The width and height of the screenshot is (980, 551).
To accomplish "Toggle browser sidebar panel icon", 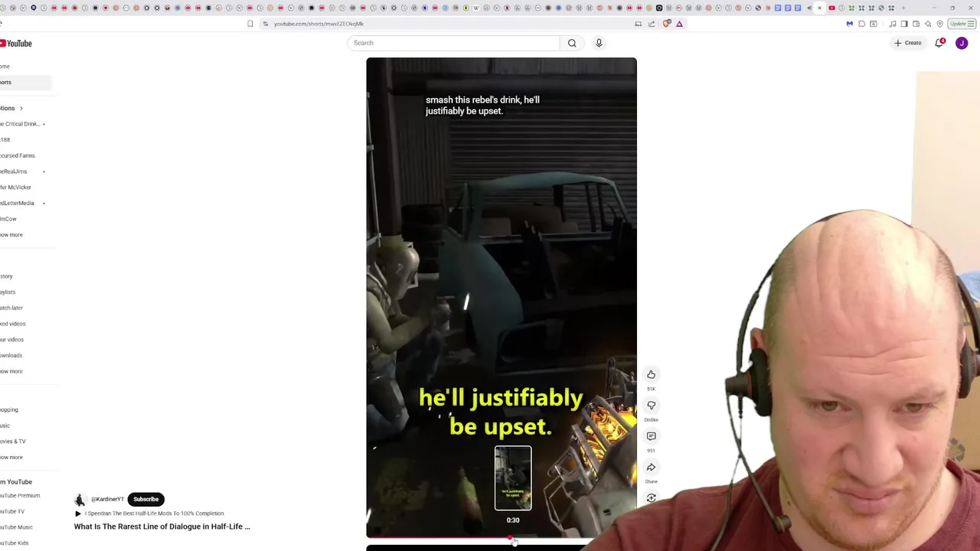I will coord(904,24).
